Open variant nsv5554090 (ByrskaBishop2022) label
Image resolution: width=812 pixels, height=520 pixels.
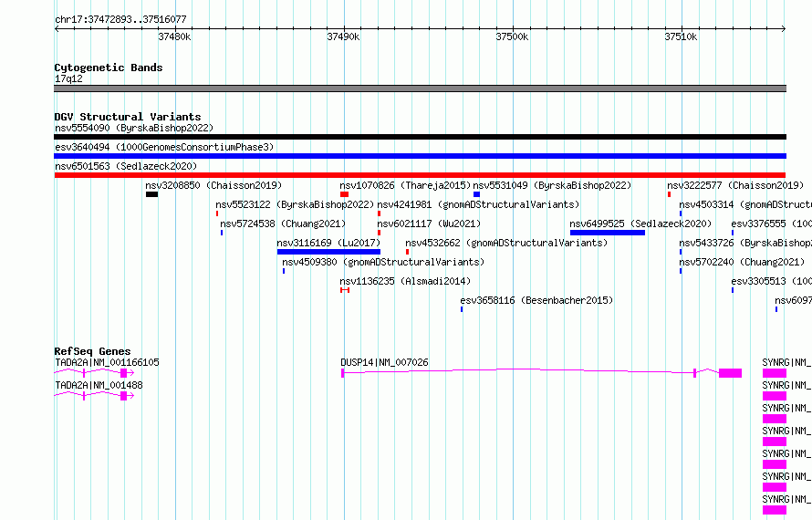click(x=134, y=128)
